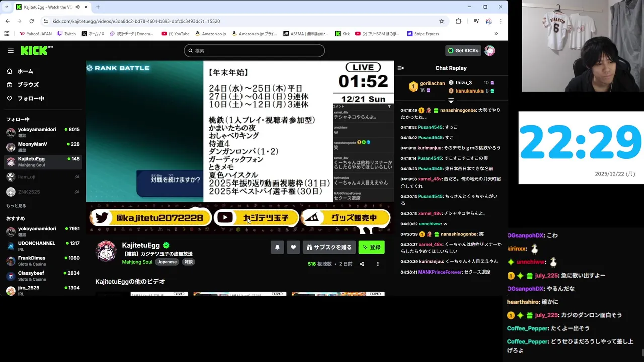Open the tab search dropdown arrow
This screenshot has width=644, height=362.
7,7
